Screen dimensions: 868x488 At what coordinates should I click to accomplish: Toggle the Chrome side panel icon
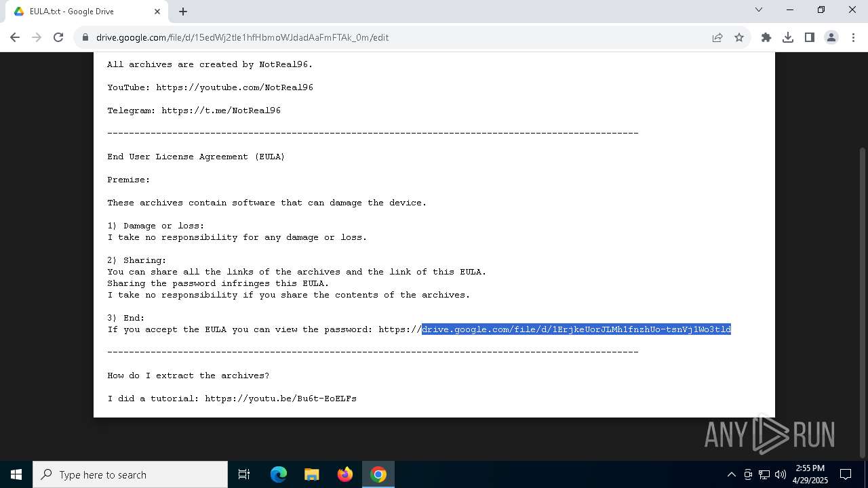pyautogui.click(x=810, y=37)
